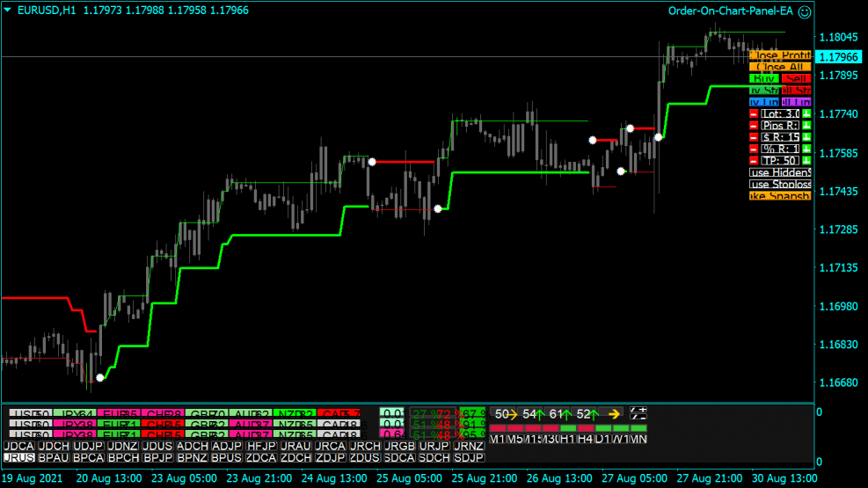Decrease Lot size with minus icon
This screenshot has width=868, height=488.
(x=754, y=113)
